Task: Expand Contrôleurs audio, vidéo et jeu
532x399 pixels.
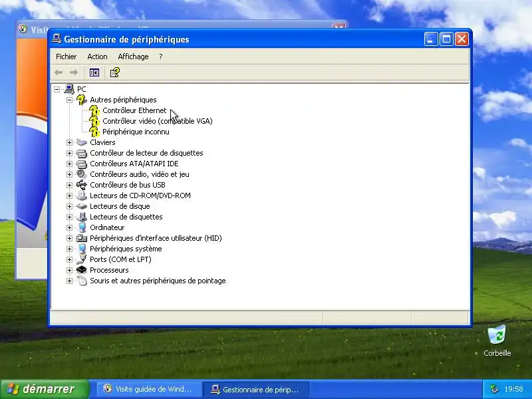Action: [70, 174]
